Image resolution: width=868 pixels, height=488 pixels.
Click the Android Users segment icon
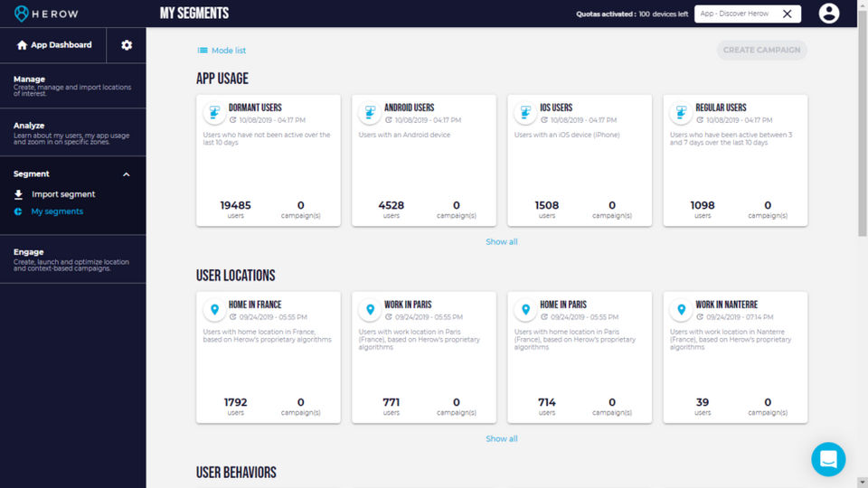coord(370,112)
